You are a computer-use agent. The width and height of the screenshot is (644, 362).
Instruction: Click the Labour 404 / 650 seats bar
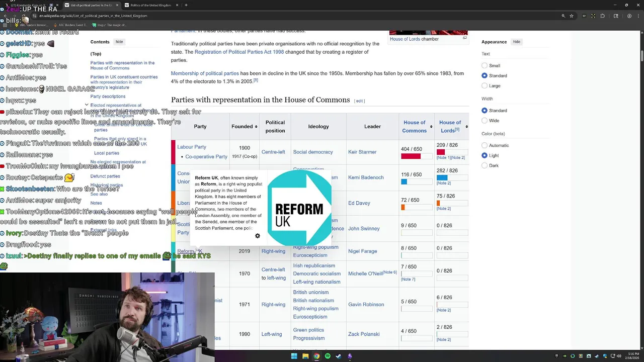417,156
